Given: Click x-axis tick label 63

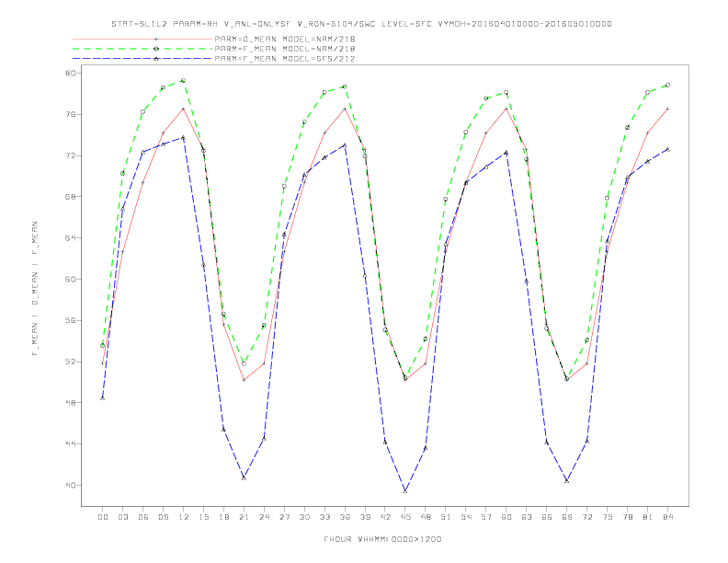Looking at the screenshot, I should [x=527, y=517].
